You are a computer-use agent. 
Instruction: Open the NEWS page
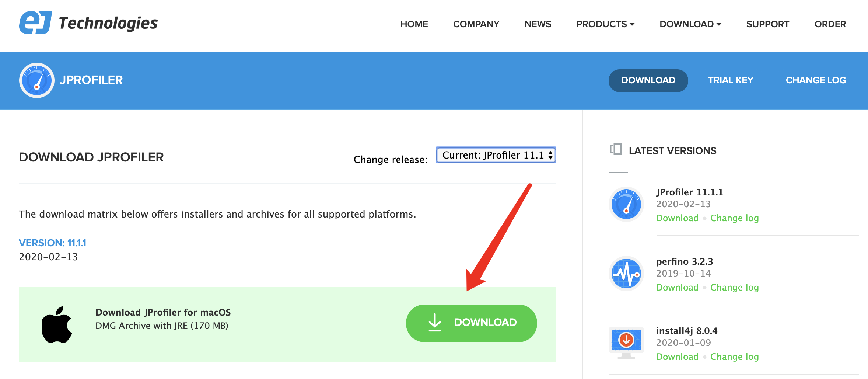coord(538,24)
